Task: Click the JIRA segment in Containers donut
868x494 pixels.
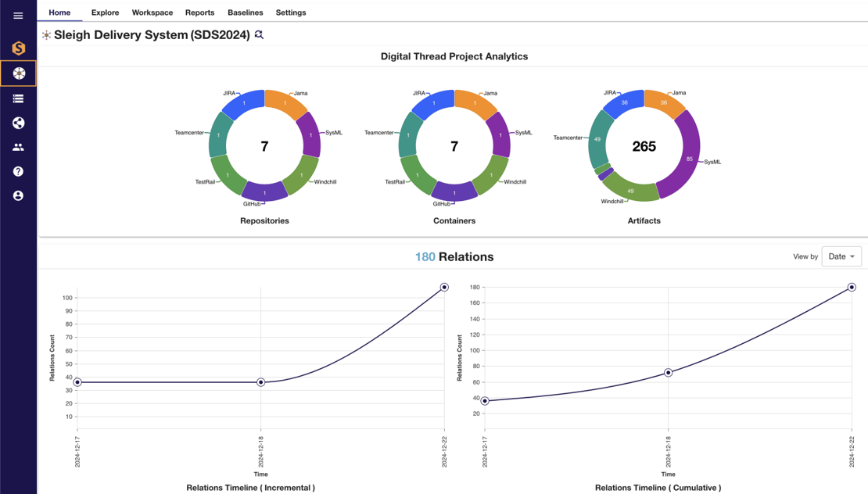Action: coord(434,103)
